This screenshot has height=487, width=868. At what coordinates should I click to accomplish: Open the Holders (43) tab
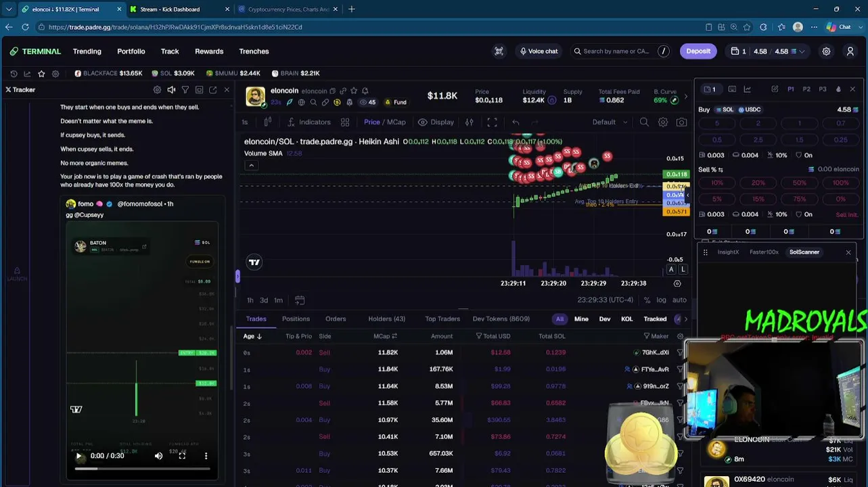(x=386, y=319)
